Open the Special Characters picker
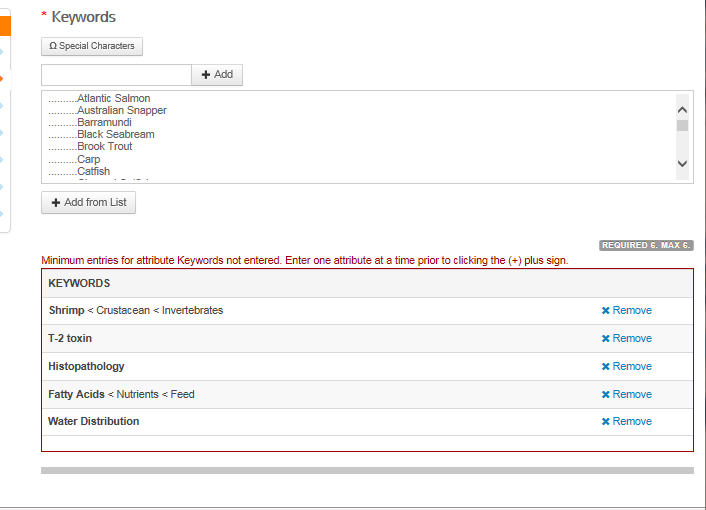 point(92,46)
